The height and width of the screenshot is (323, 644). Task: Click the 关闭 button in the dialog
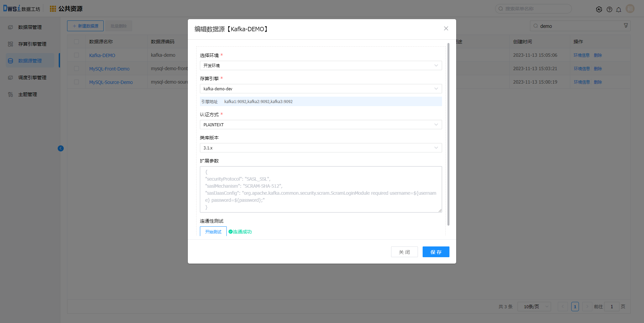pos(405,252)
